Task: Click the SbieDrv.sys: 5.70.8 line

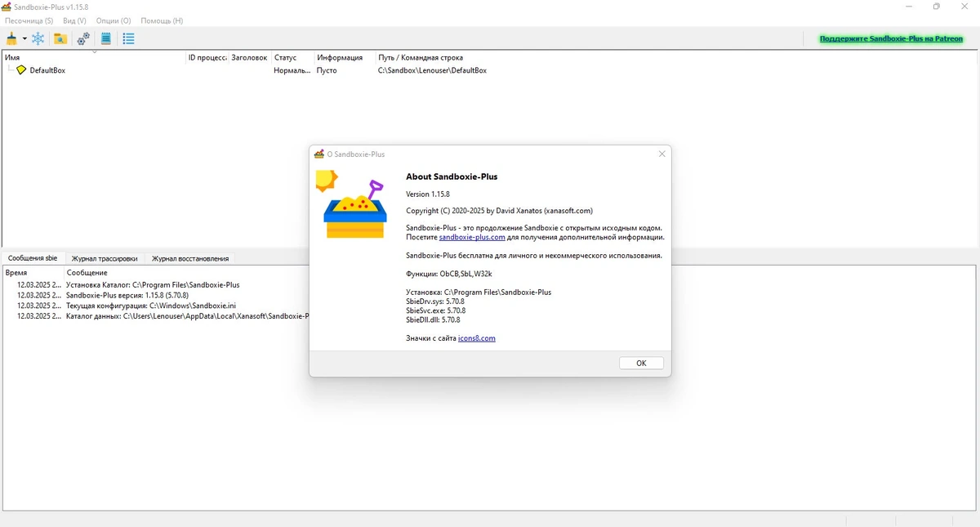Action: coord(435,301)
